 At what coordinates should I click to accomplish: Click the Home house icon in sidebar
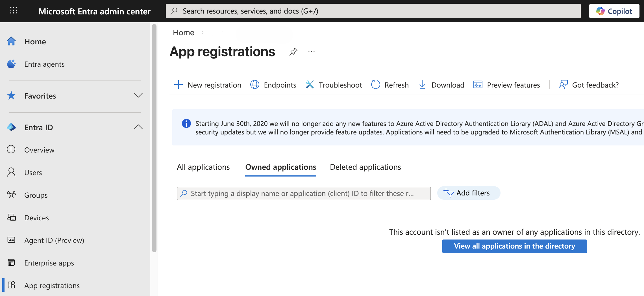[x=11, y=41]
